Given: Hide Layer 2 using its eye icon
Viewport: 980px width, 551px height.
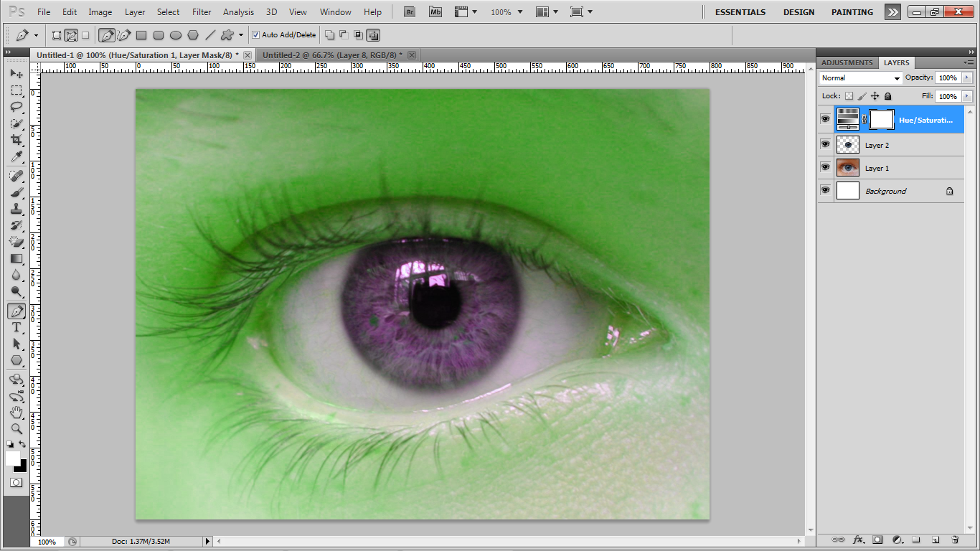Looking at the screenshot, I should pyautogui.click(x=825, y=144).
